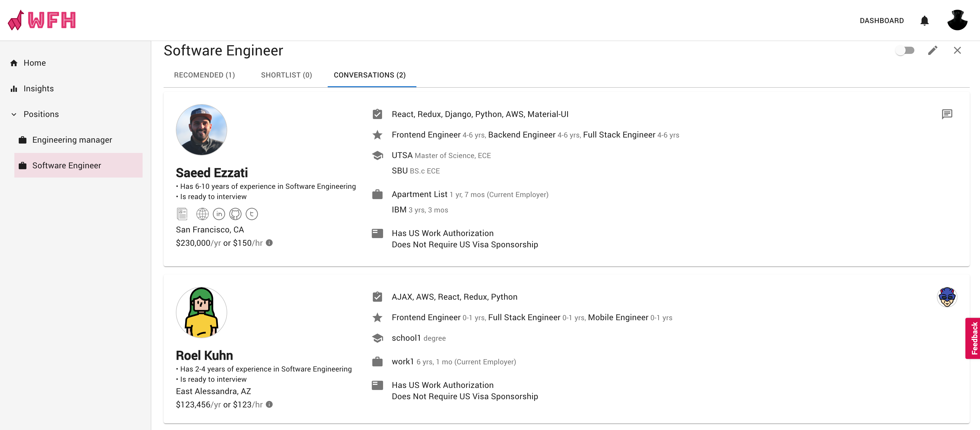Image resolution: width=980 pixels, height=430 pixels.
Task: Click 'San Francisco, CA' location text
Action: tap(210, 229)
